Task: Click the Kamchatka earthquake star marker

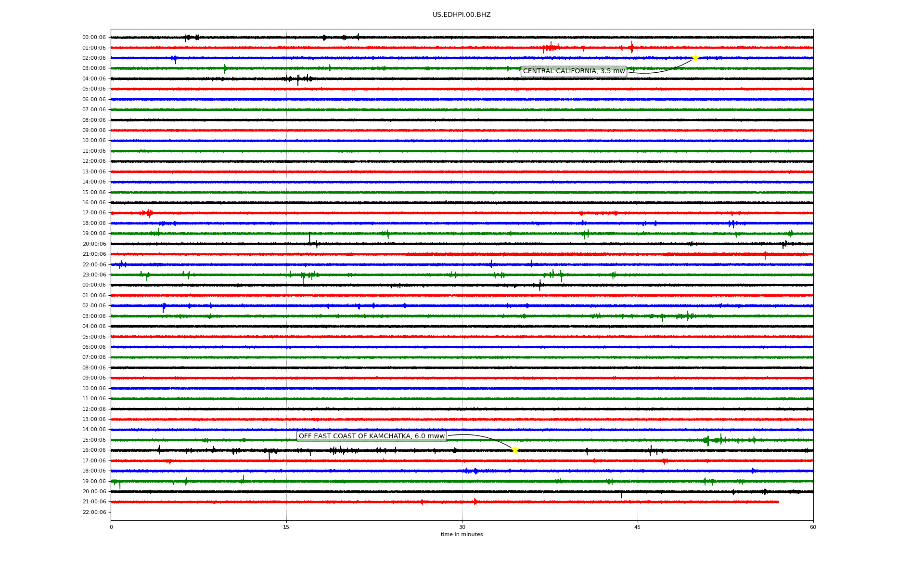Action: [515, 450]
